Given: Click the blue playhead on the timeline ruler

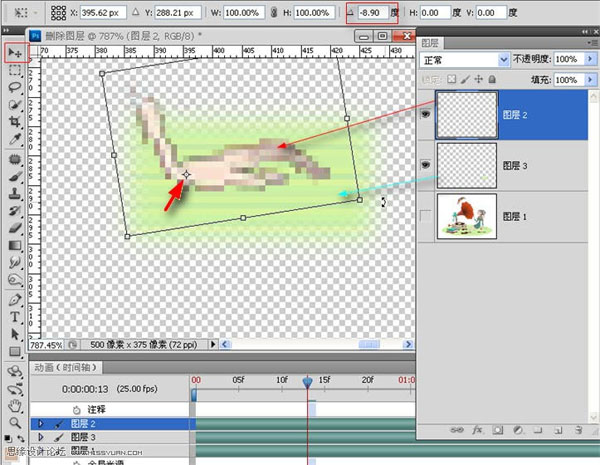Looking at the screenshot, I should pos(307,382).
